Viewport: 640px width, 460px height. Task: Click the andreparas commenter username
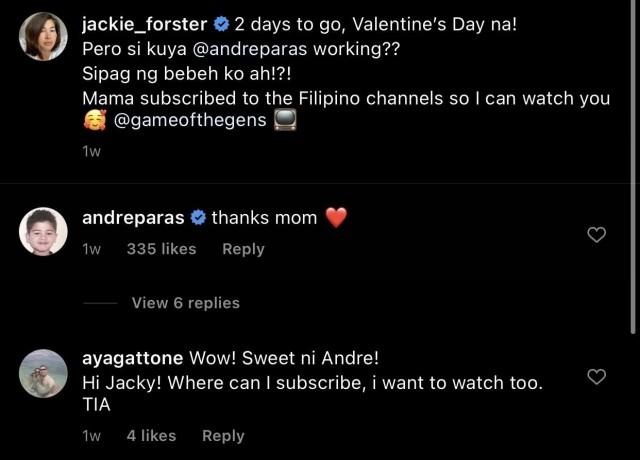[x=134, y=218]
